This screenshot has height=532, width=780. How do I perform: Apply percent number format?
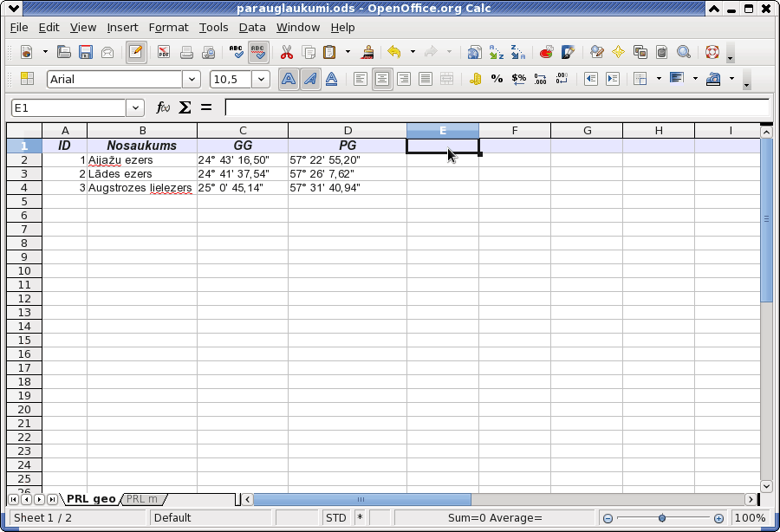pyautogui.click(x=497, y=79)
